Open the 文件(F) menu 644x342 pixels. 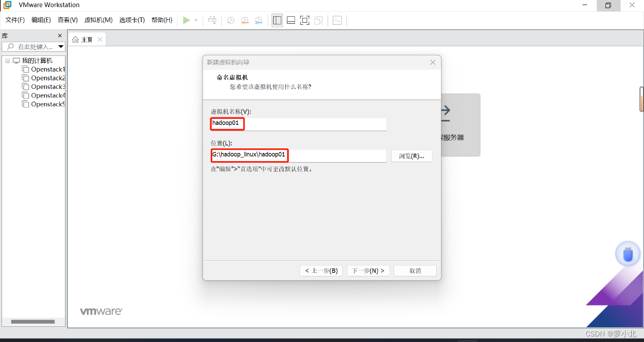click(15, 20)
